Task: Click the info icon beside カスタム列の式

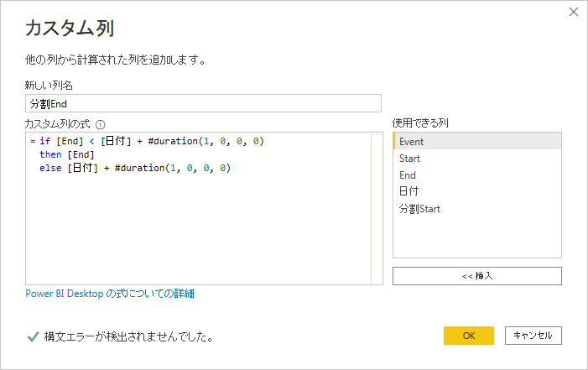Action: tap(101, 124)
